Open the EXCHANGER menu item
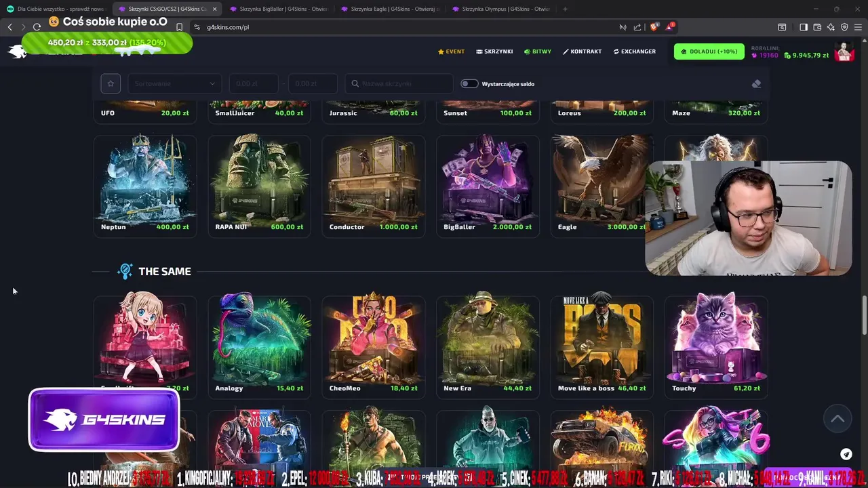The width and height of the screenshot is (868, 488). pos(634,52)
